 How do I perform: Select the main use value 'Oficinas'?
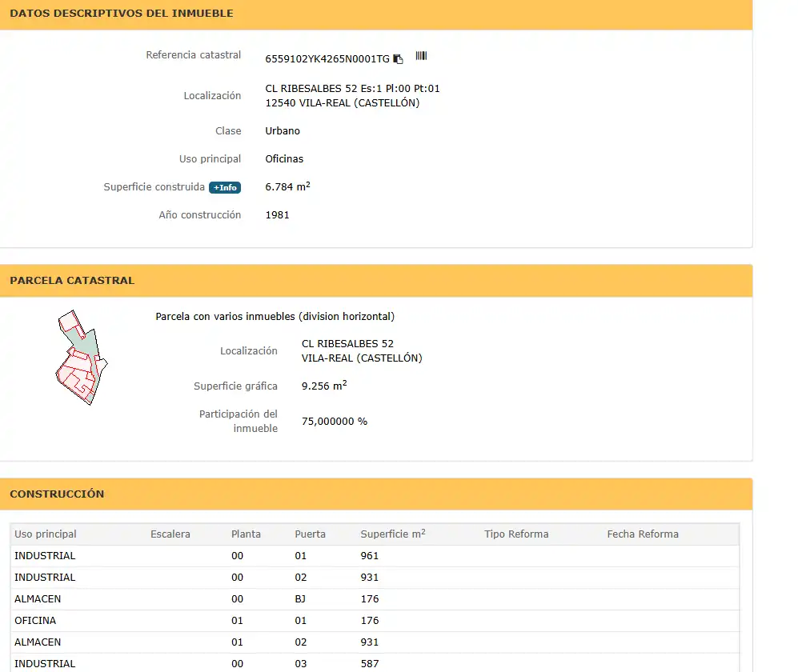[284, 158]
